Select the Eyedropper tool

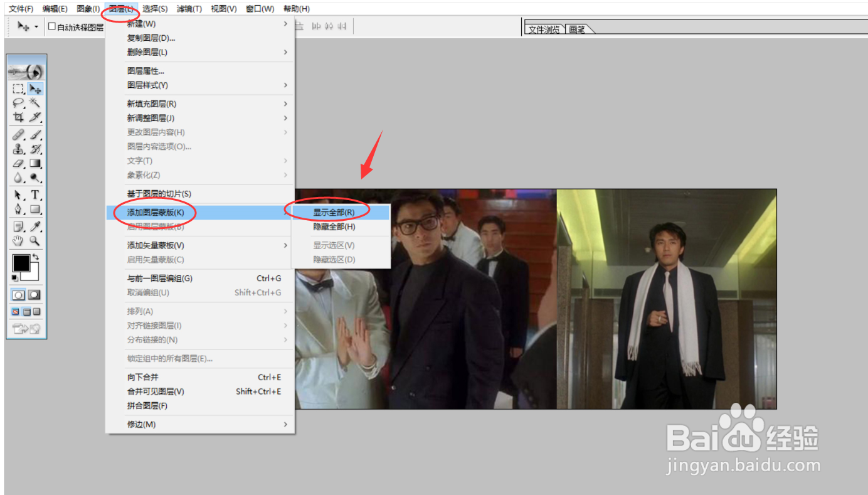[x=35, y=226]
